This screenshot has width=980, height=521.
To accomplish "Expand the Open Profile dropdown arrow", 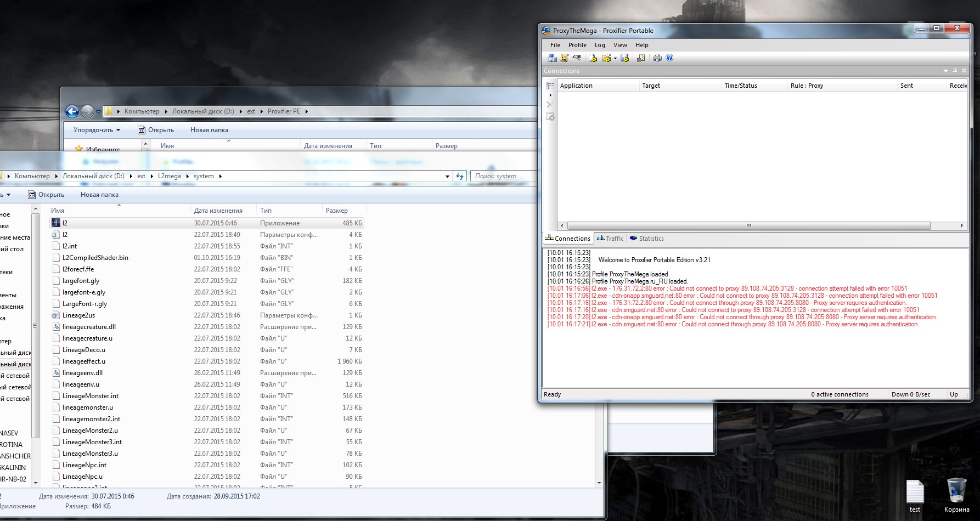I will [615, 59].
